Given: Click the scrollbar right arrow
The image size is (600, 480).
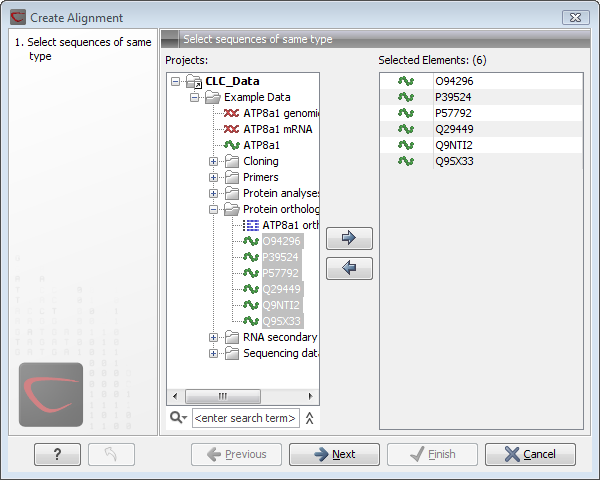Looking at the screenshot, I should (x=310, y=396).
